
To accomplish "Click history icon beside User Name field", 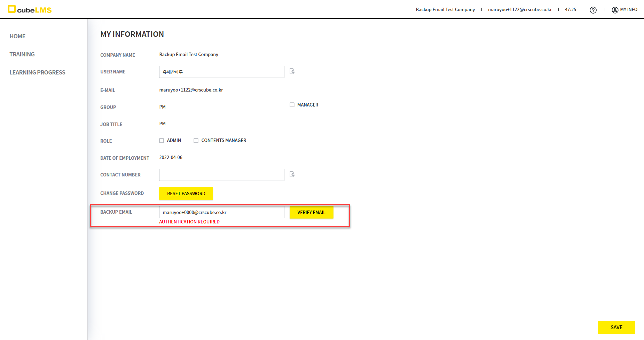I will click(x=292, y=71).
